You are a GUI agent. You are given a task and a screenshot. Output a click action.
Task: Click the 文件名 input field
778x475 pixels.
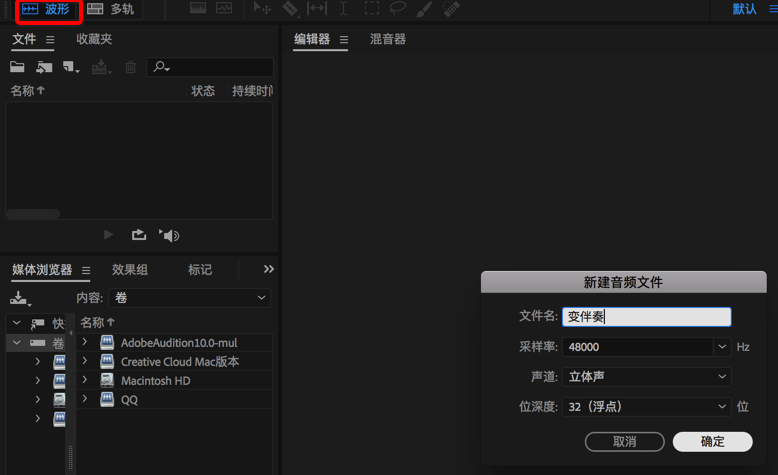tap(647, 317)
